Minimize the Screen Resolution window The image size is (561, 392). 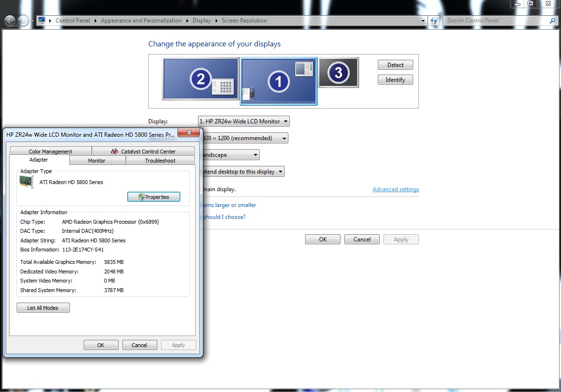coord(517,3)
